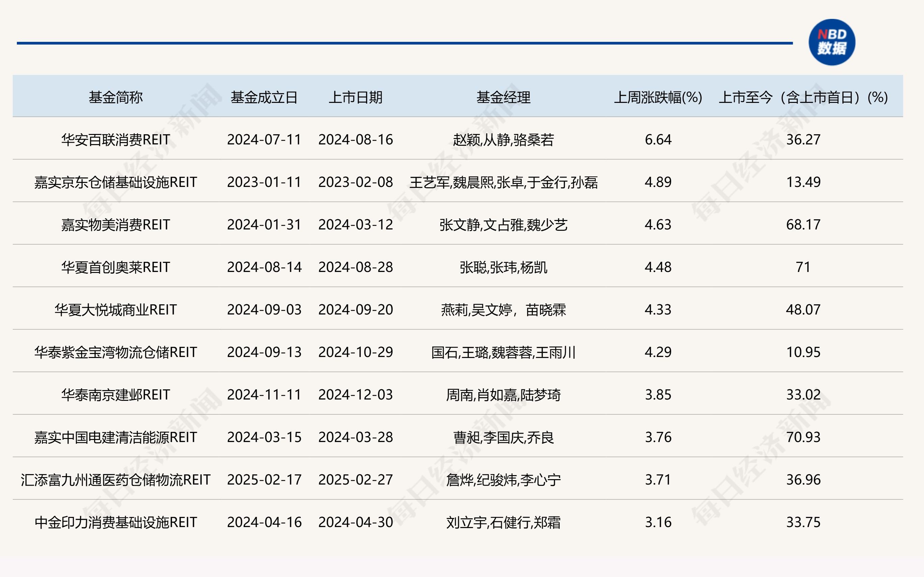
Task: Select the 上周涨跌幅(%) column header
Action: coord(658,97)
